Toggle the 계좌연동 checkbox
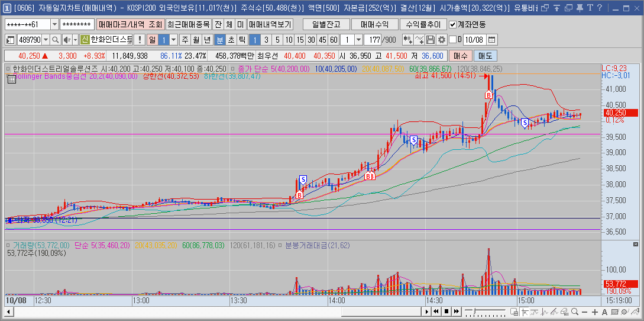Viewport: 644px width, 321px height. tap(452, 24)
